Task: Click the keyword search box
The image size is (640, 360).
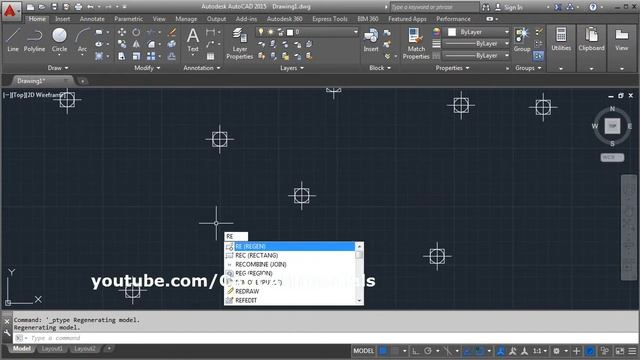Action: click(435, 7)
